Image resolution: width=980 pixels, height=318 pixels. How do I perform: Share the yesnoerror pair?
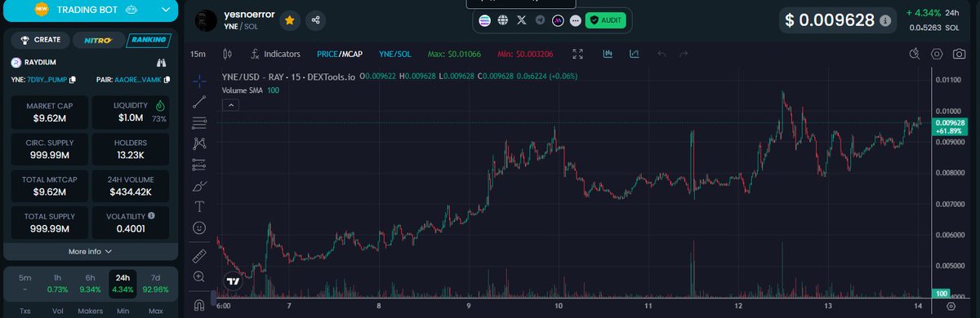tap(316, 20)
